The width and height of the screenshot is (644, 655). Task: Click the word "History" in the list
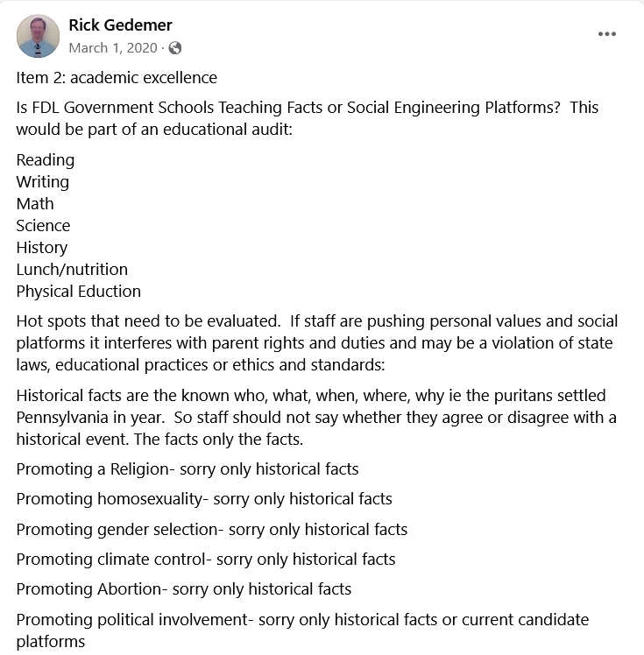pyautogui.click(x=42, y=248)
